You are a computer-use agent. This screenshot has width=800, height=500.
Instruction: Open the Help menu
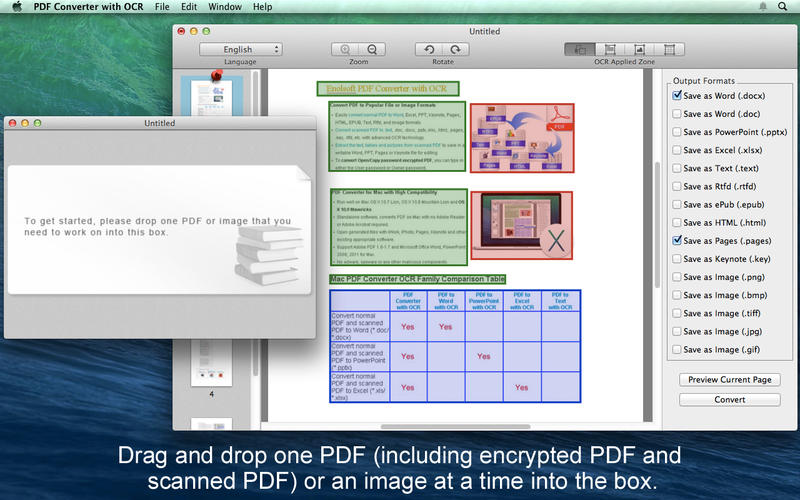pyautogui.click(x=263, y=7)
